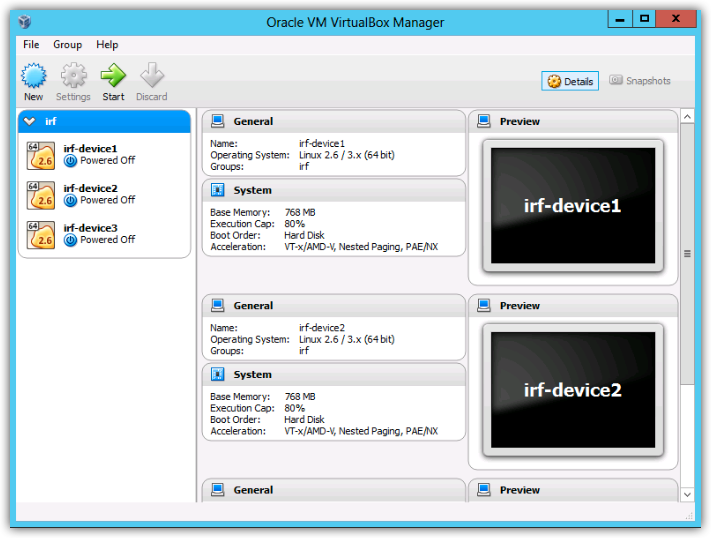
Task: Click Preview monitor icon for irf-device1
Action: (484, 121)
